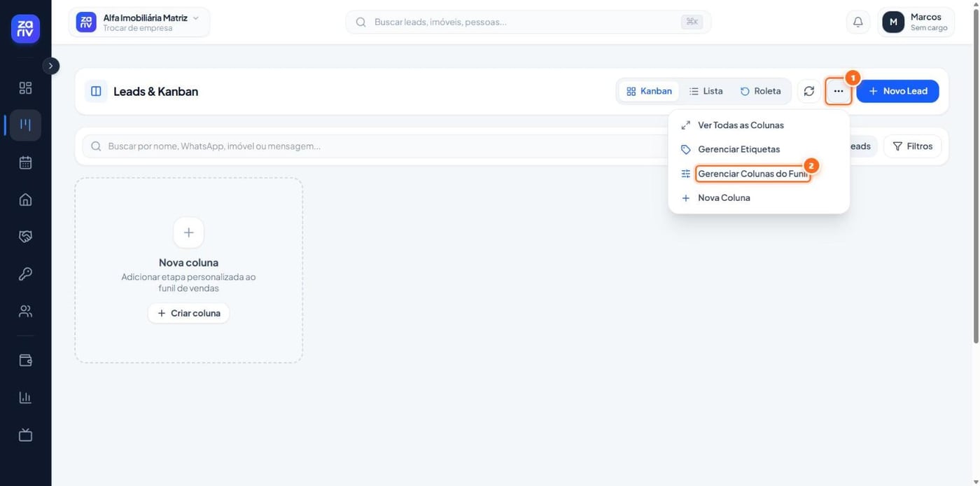Open the bar chart reports icon in sidebar
980x486 pixels.
coord(25,398)
